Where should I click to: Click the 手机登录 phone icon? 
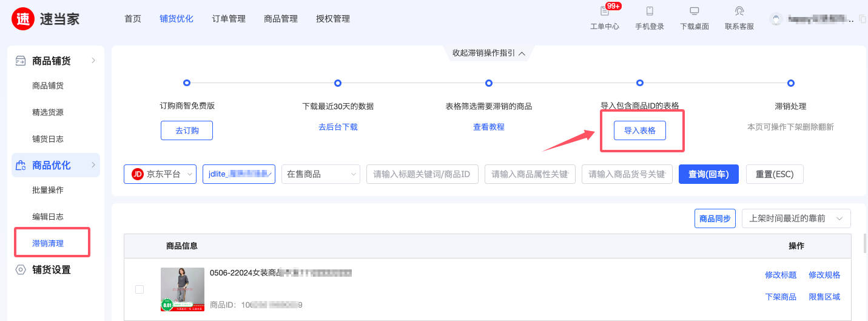(x=650, y=11)
